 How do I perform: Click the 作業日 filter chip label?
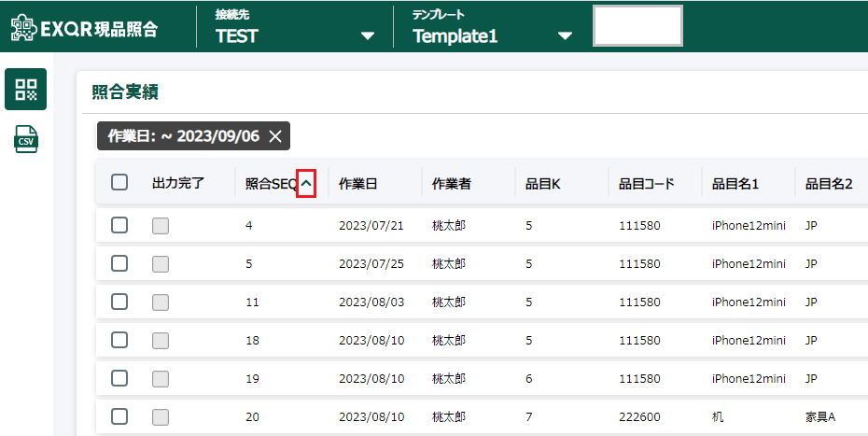point(183,136)
